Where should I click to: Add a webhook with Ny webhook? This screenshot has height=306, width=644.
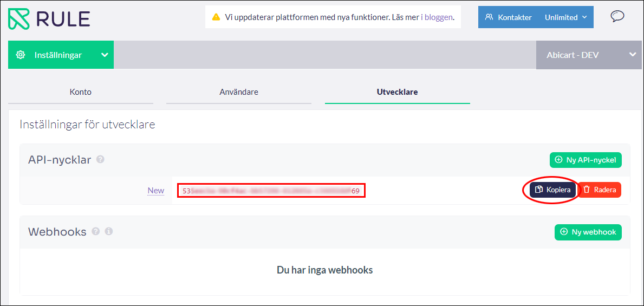coord(588,232)
